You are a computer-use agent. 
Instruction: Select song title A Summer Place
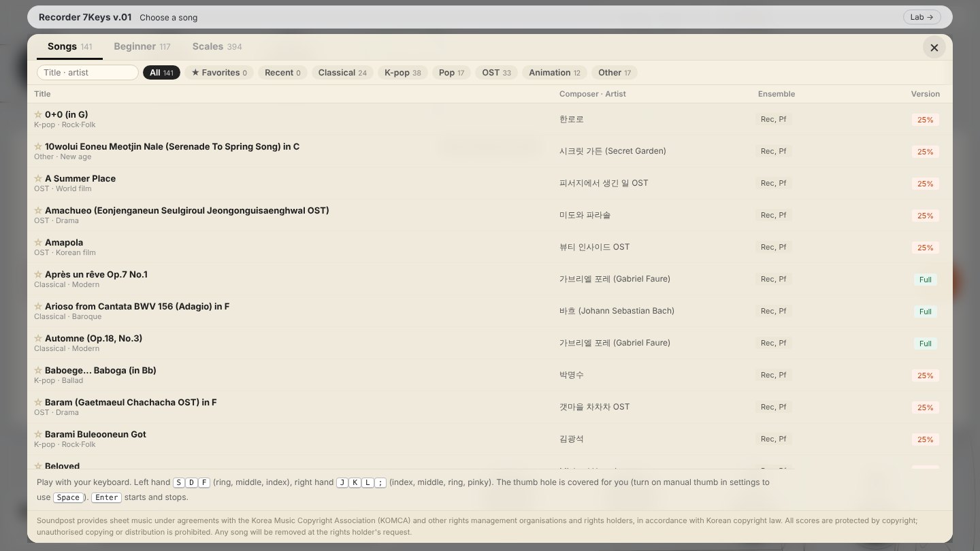[x=80, y=178]
